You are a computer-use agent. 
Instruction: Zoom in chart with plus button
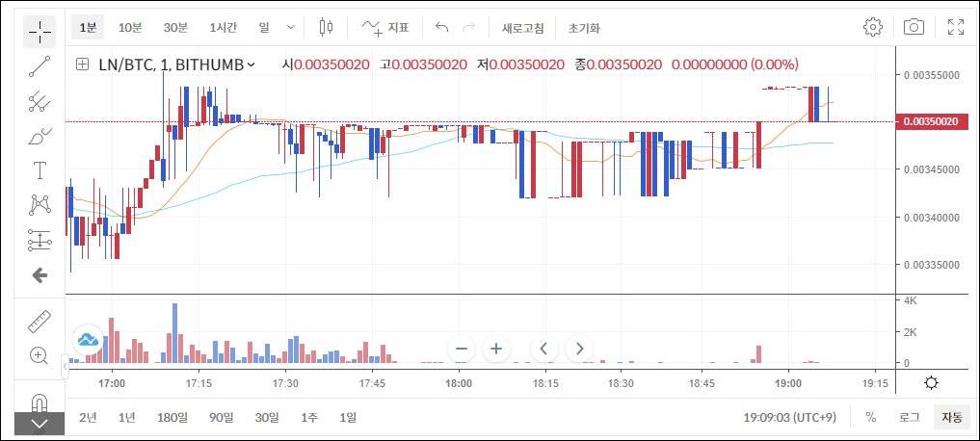(x=496, y=349)
